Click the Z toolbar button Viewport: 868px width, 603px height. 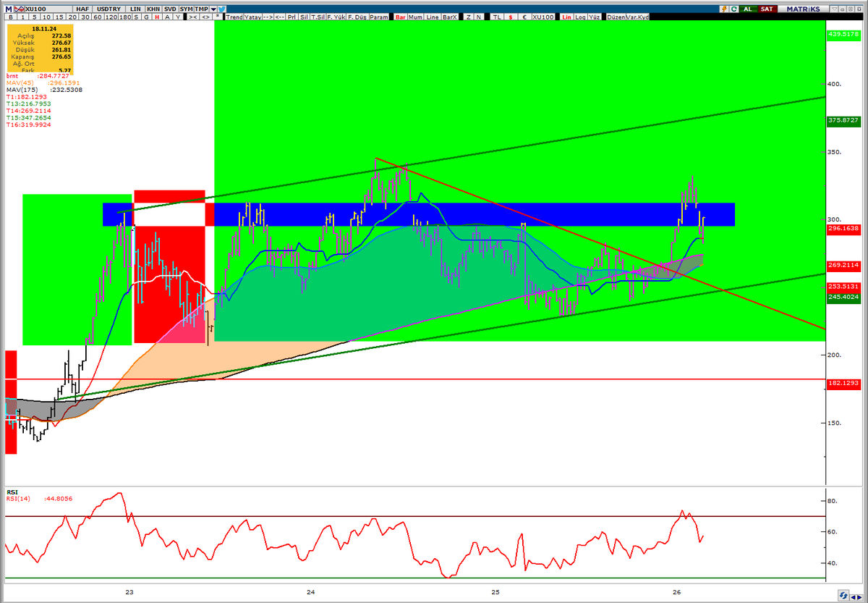[469, 17]
